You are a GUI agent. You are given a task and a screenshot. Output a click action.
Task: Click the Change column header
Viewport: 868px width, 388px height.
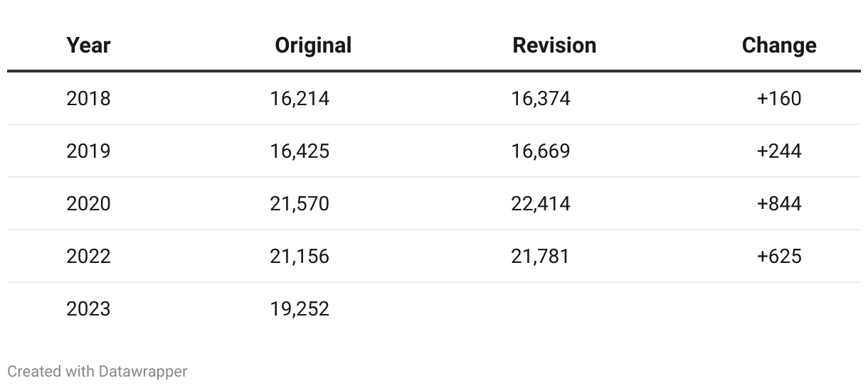click(x=779, y=45)
